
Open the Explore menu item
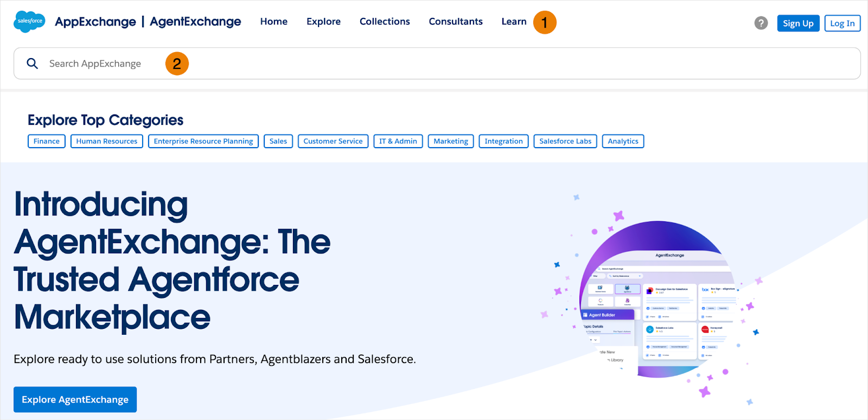tap(323, 22)
